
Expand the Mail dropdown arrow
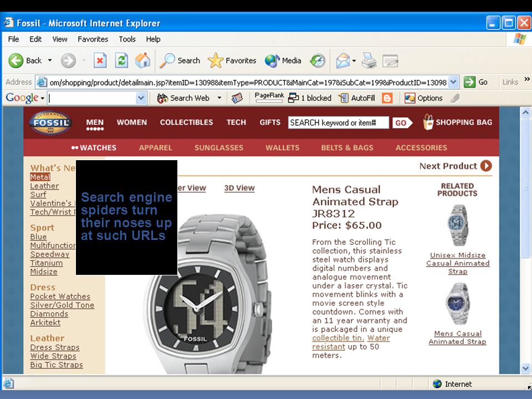354,61
